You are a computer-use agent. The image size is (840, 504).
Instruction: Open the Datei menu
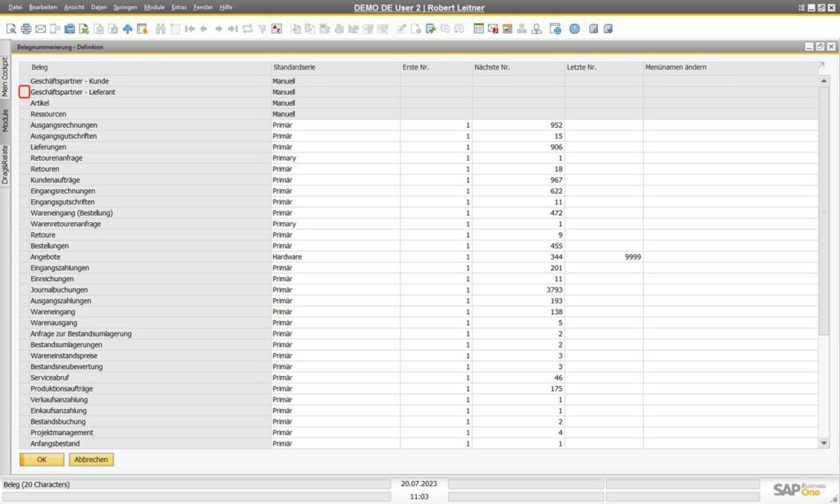pos(15,7)
